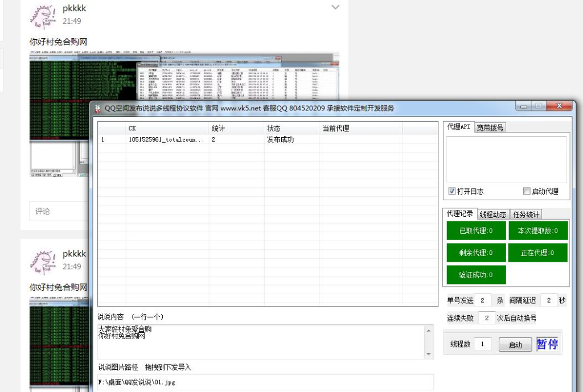Viewport: 583px width, 392px height.
Task: Open the second post's screenshot image
Action: (59, 344)
